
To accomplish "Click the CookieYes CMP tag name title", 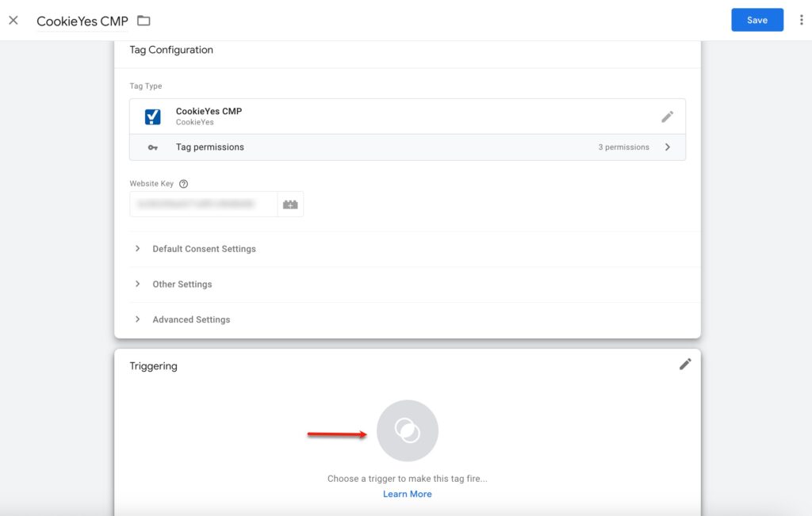I will pos(82,21).
